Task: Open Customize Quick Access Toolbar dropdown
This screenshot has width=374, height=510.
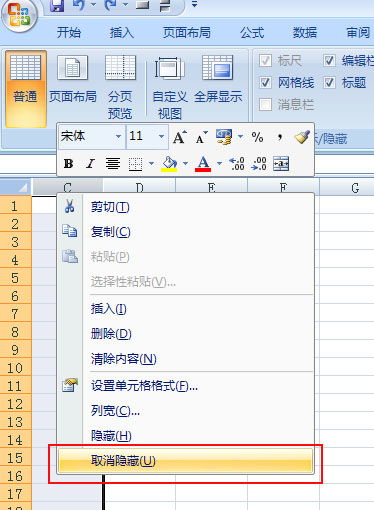Action: coord(195,5)
